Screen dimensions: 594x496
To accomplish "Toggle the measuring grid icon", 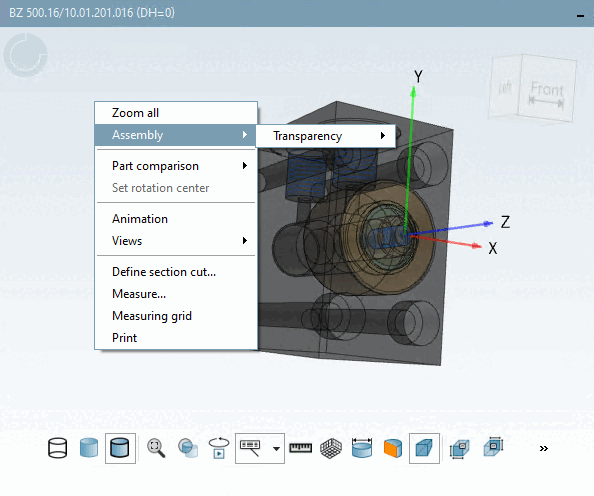I will tap(331, 449).
